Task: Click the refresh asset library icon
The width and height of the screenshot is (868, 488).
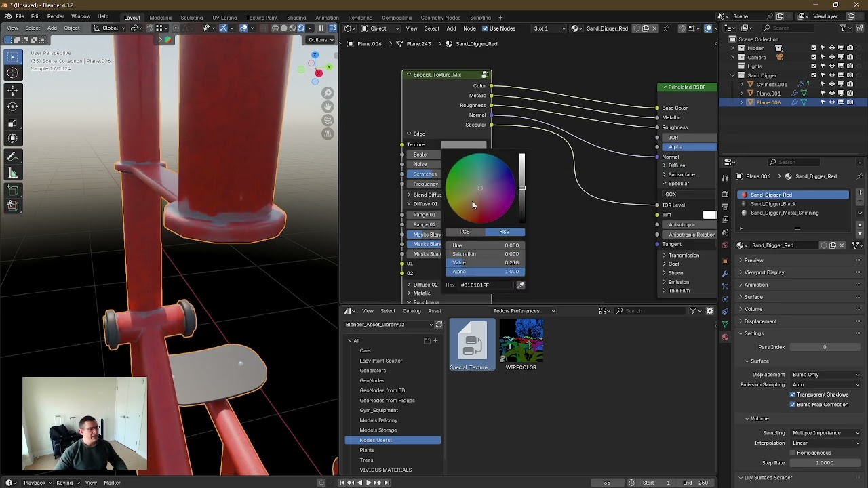Action: click(x=439, y=325)
